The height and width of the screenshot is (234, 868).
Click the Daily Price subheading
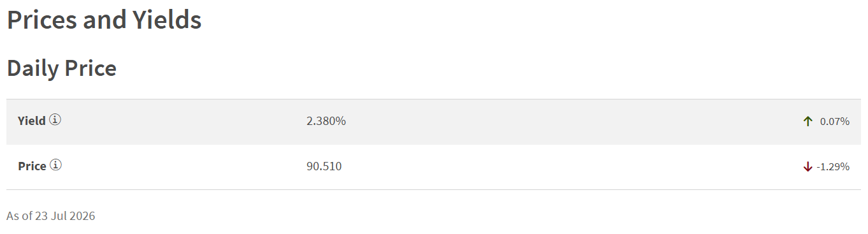point(62,68)
